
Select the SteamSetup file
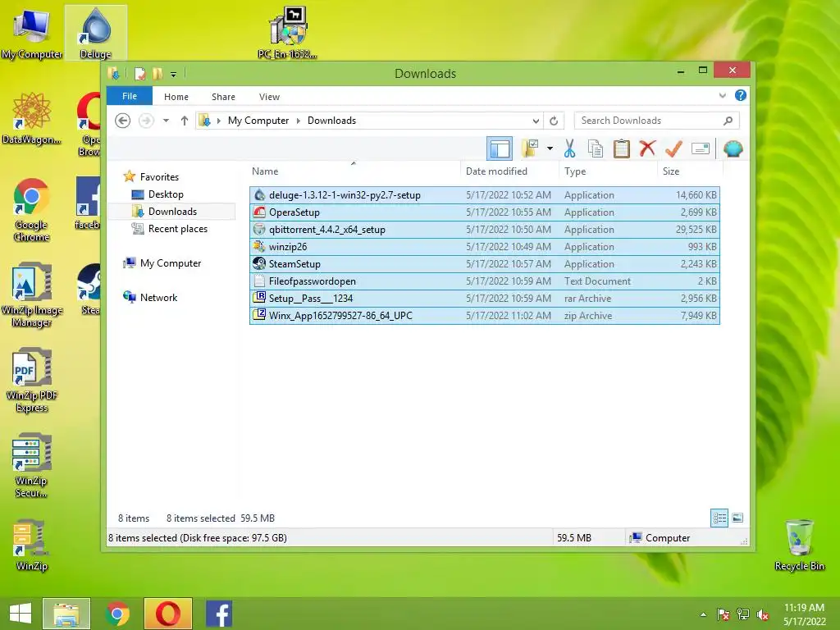(x=484, y=263)
